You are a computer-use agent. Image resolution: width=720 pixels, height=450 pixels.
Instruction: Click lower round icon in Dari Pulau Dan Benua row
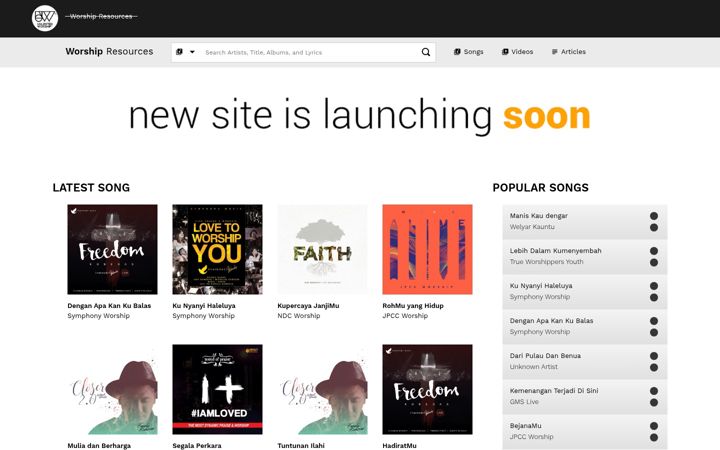(x=654, y=367)
